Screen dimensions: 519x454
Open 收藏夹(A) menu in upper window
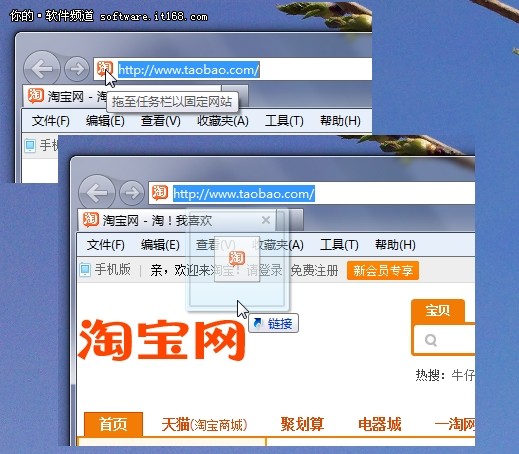pyautogui.click(x=223, y=121)
